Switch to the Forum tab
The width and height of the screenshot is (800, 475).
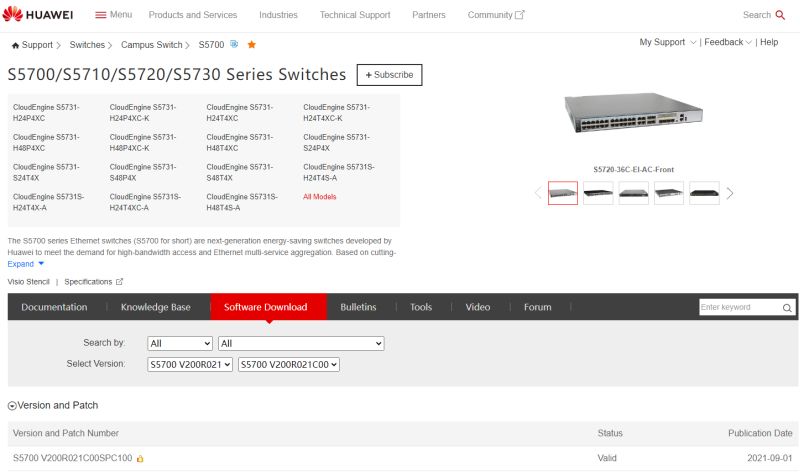point(537,307)
